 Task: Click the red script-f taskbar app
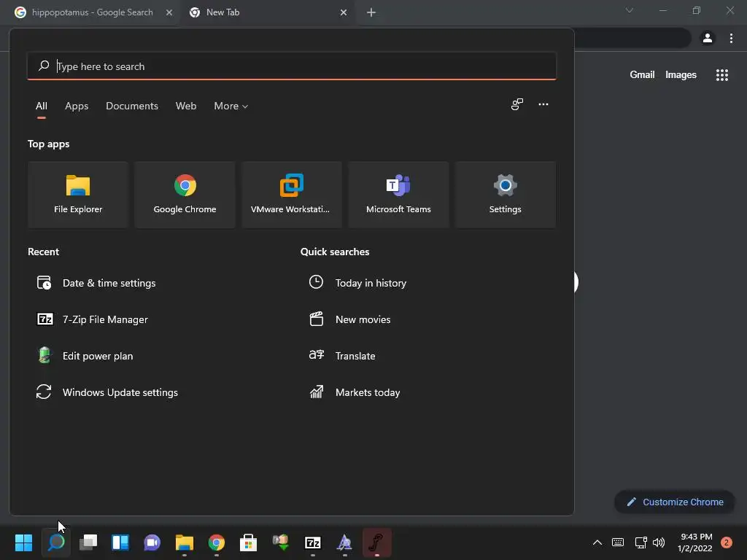point(377,542)
